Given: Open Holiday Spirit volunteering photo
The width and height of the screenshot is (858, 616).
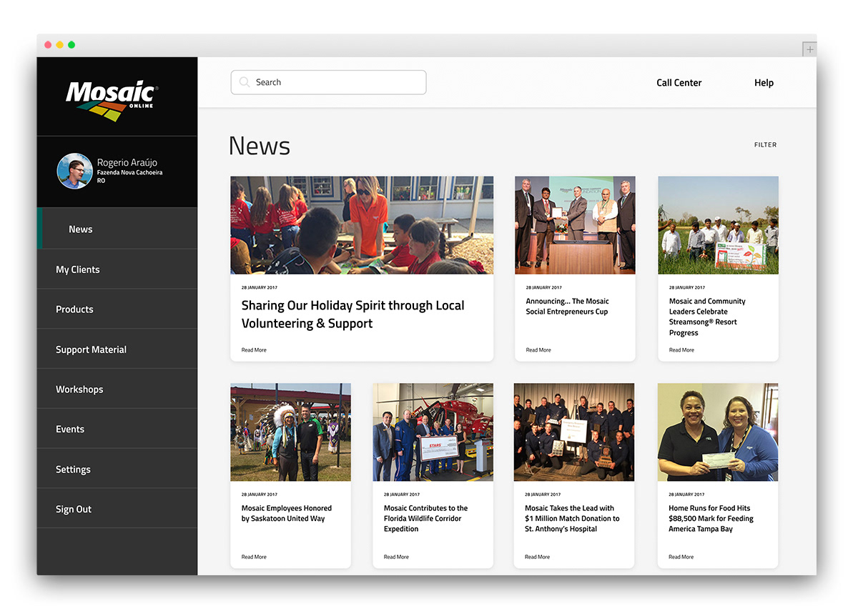Looking at the screenshot, I should click(x=362, y=225).
